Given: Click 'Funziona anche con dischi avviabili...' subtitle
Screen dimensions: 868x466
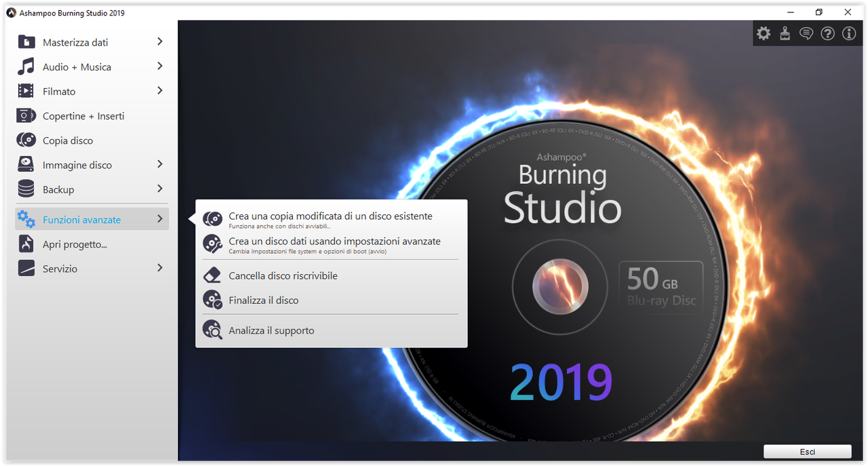Looking at the screenshot, I should coord(279,227).
